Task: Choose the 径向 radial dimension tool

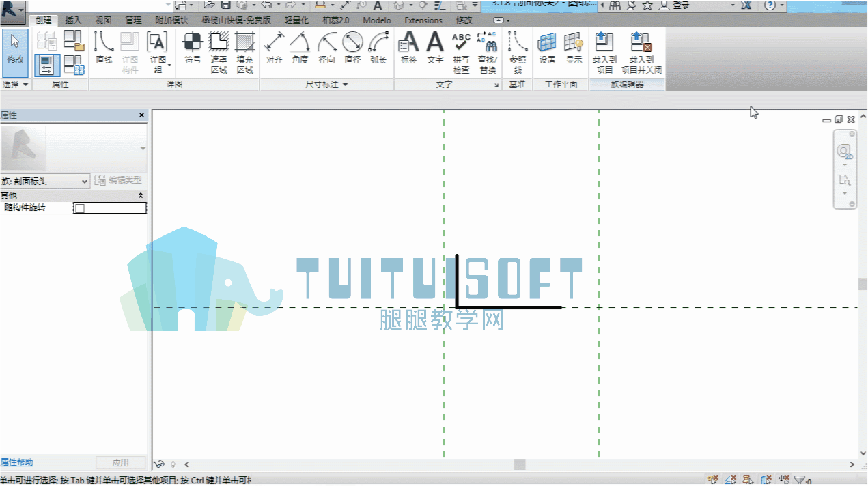Action: (x=326, y=48)
